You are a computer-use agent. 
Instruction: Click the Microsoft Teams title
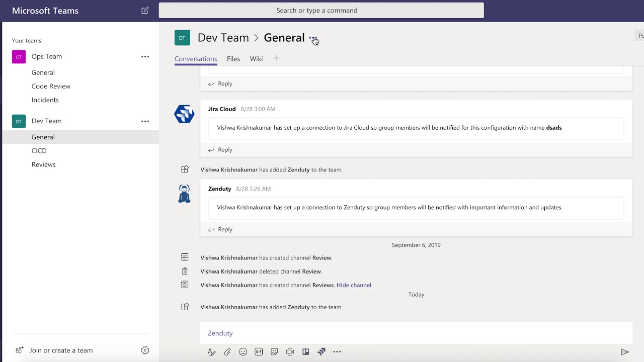pyautogui.click(x=45, y=11)
